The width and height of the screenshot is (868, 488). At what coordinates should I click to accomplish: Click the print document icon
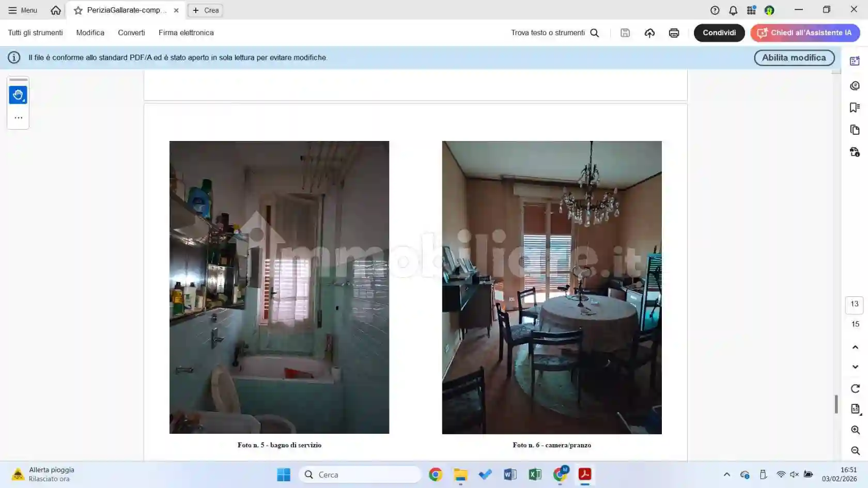[x=674, y=33]
